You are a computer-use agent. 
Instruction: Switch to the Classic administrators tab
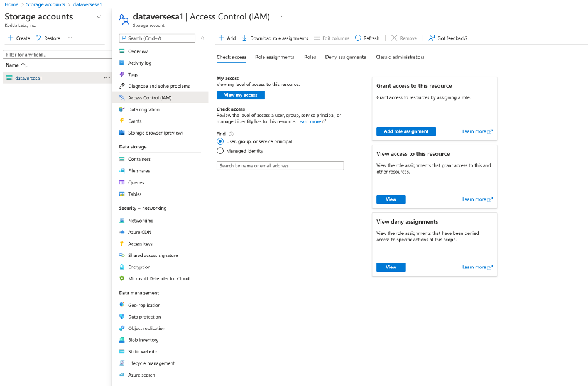pyautogui.click(x=400, y=57)
